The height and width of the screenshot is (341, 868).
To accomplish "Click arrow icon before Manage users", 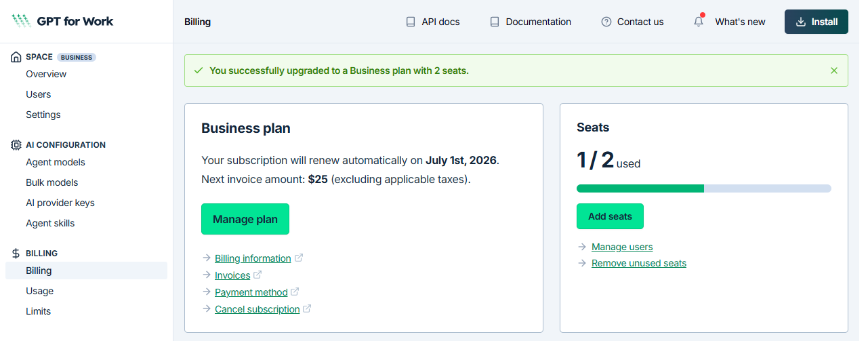I will [x=582, y=247].
